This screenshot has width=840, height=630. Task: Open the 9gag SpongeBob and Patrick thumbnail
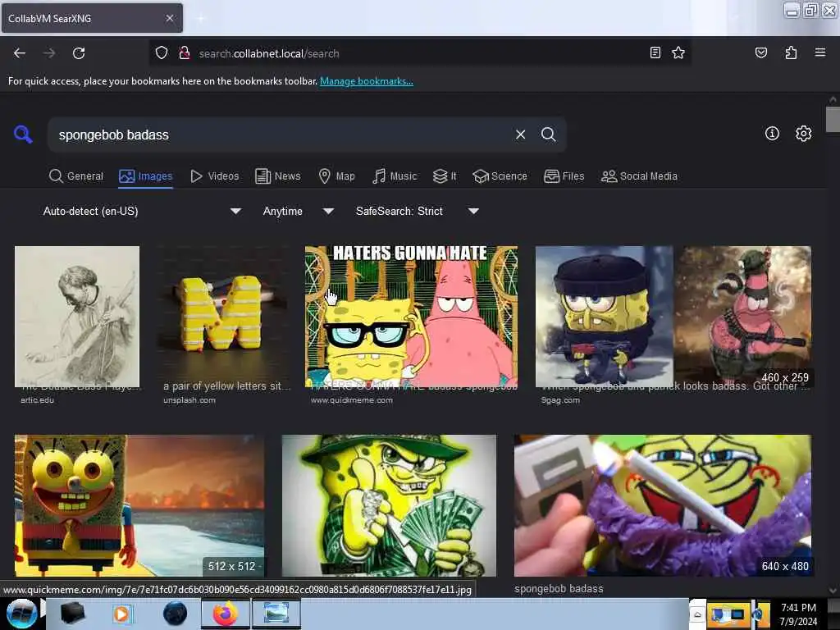pos(673,317)
